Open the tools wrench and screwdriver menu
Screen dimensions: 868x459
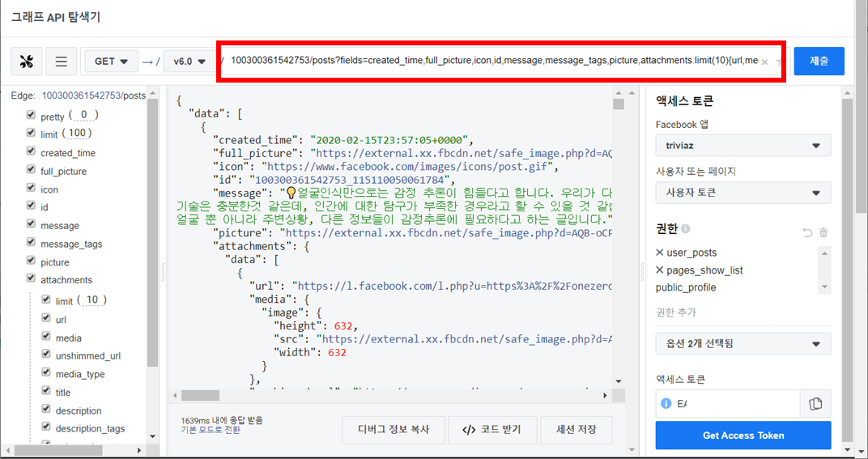coord(26,61)
